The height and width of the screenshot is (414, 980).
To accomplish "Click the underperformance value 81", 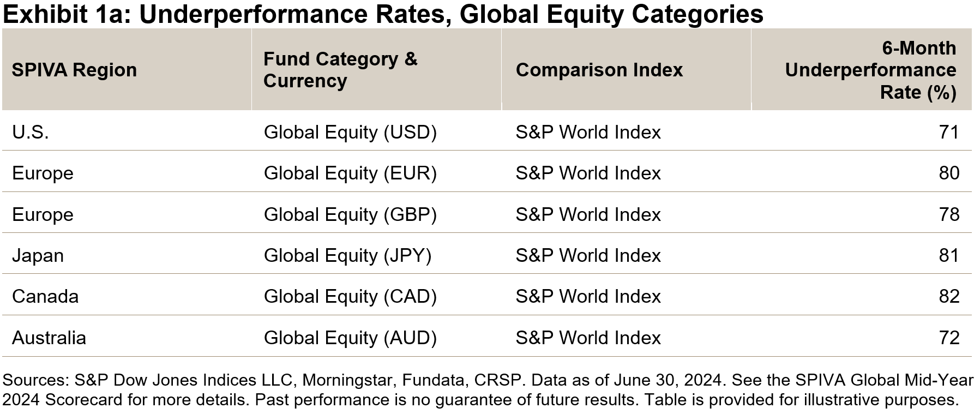I will click(x=948, y=256).
